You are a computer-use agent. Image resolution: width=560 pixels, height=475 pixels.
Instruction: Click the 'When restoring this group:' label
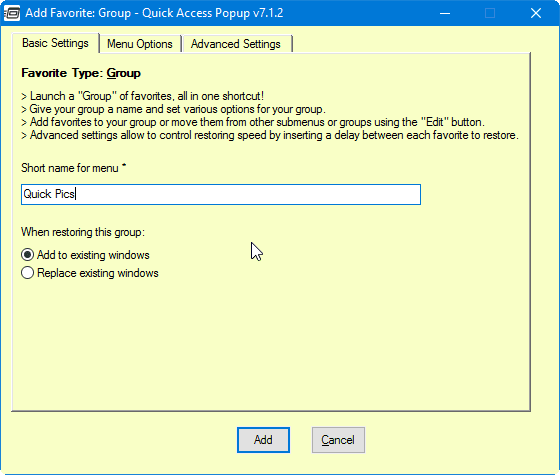click(83, 232)
